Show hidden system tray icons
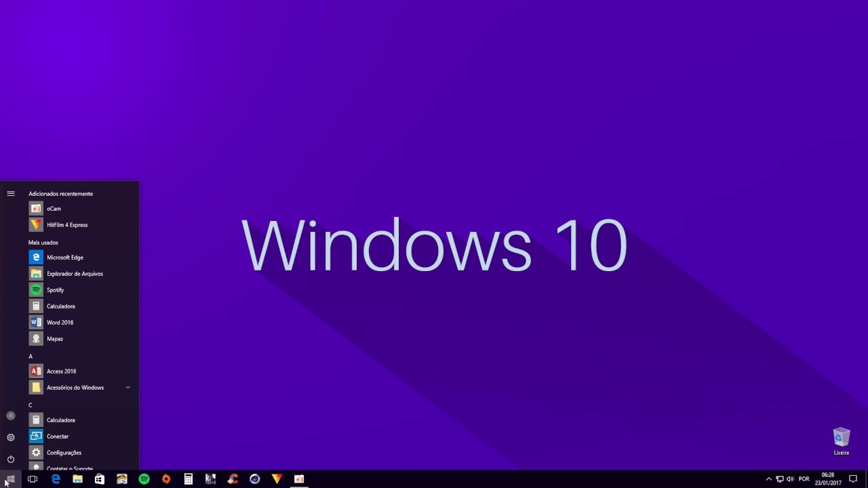Viewport: 868px width, 488px height. pos(768,479)
